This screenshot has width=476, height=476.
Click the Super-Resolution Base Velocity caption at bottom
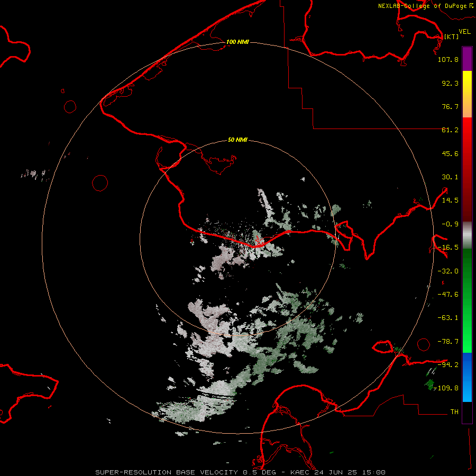pyautogui.click(x=241, y=472)
